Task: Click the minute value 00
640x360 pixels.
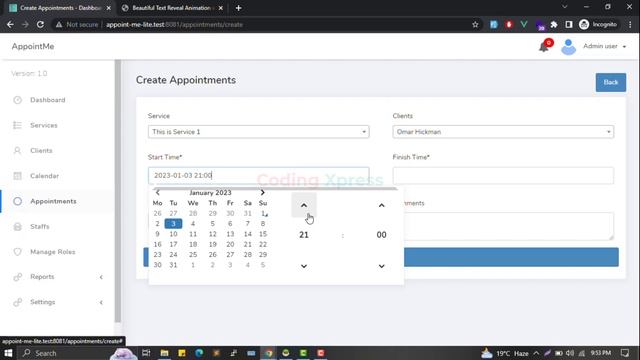Action: coord(381,235)
